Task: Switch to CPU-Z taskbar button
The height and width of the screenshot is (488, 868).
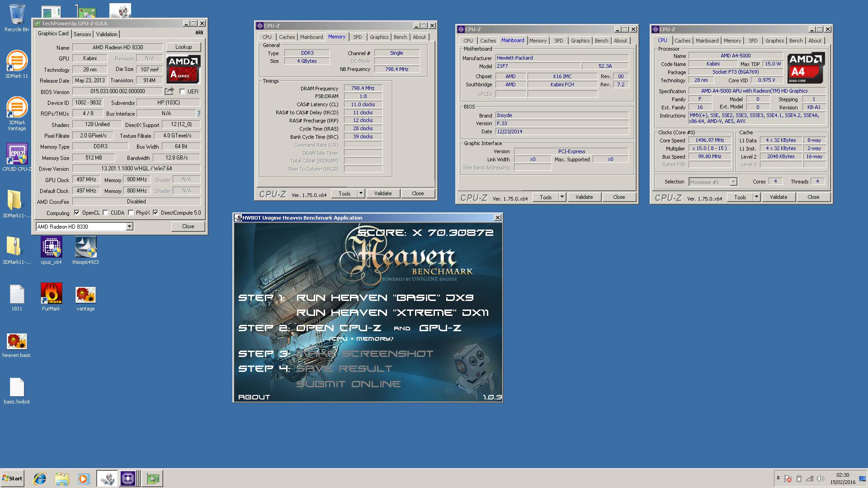Action: [129, 479]
